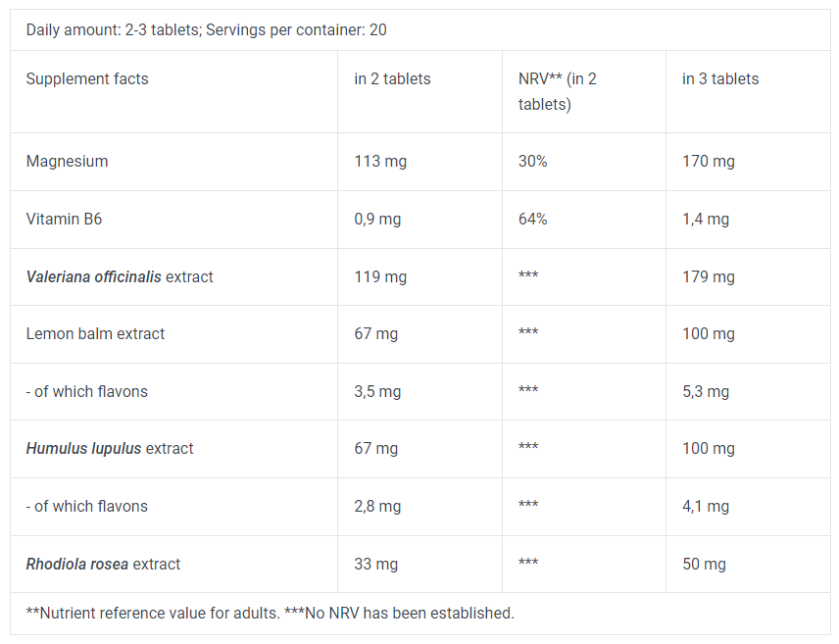Click the 1,4 mg Vitamin B6 value
839x644 pixels.
point(706,219)
